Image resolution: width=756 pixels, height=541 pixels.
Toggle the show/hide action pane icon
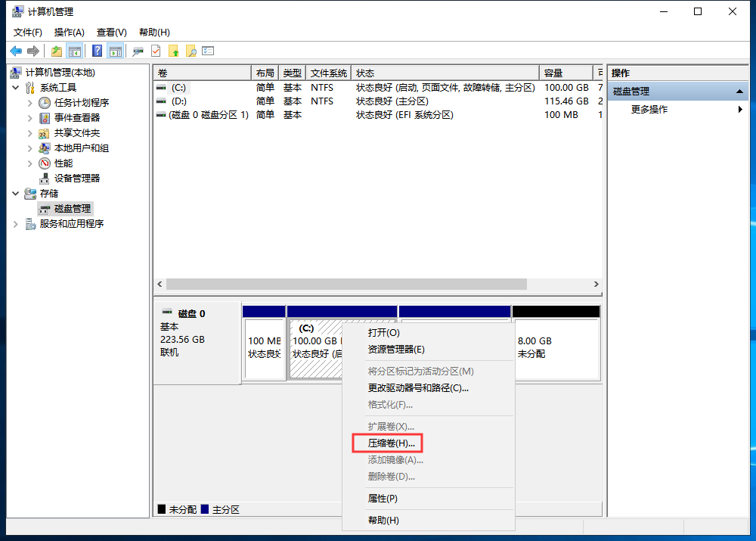pyautogui.click(x=115, y=51)
